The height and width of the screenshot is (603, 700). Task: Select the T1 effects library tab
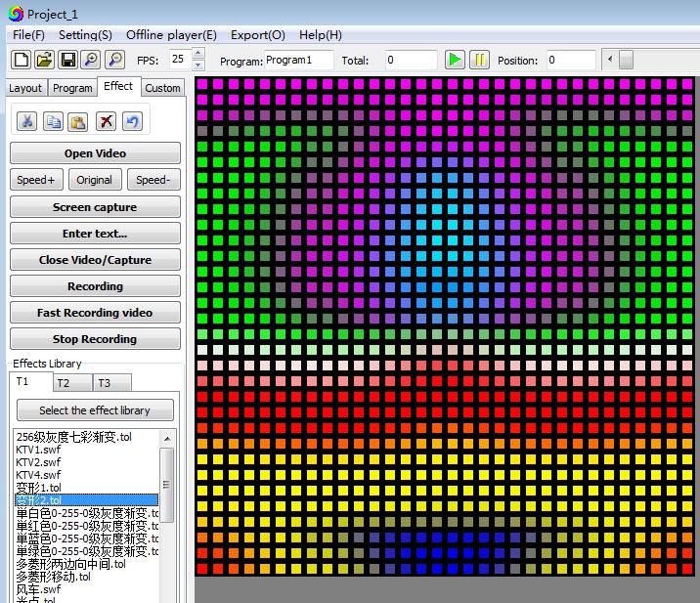point(30,381)
